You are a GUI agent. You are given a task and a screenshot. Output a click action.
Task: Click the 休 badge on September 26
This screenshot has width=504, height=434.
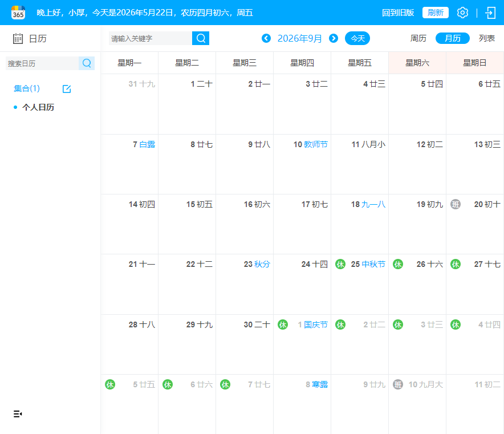(398, 264)
